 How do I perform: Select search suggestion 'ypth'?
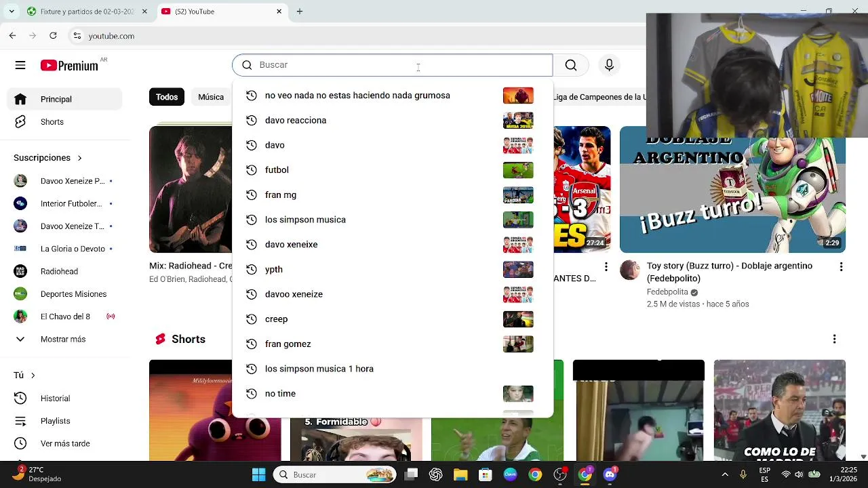(x=393, y=270)
